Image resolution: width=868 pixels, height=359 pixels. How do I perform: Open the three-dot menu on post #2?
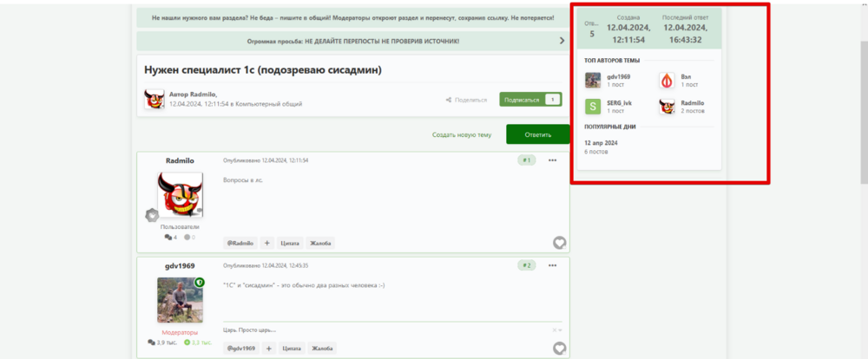pyautogui.click(x=552, y=265)
